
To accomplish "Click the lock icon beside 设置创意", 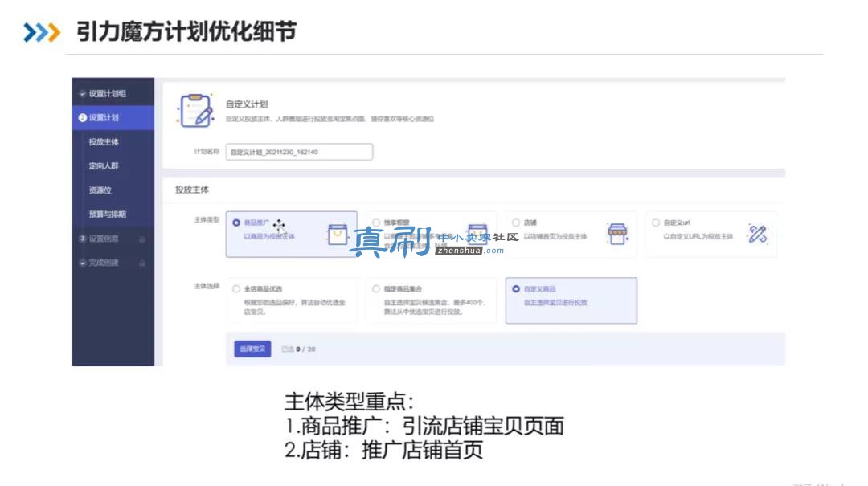I will pos(142,239).
